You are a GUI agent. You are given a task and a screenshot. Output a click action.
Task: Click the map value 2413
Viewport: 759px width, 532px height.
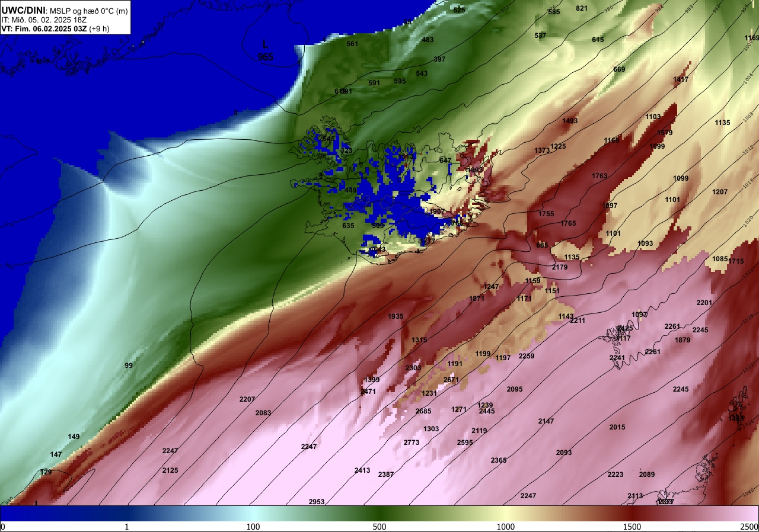tap(362, 470)
